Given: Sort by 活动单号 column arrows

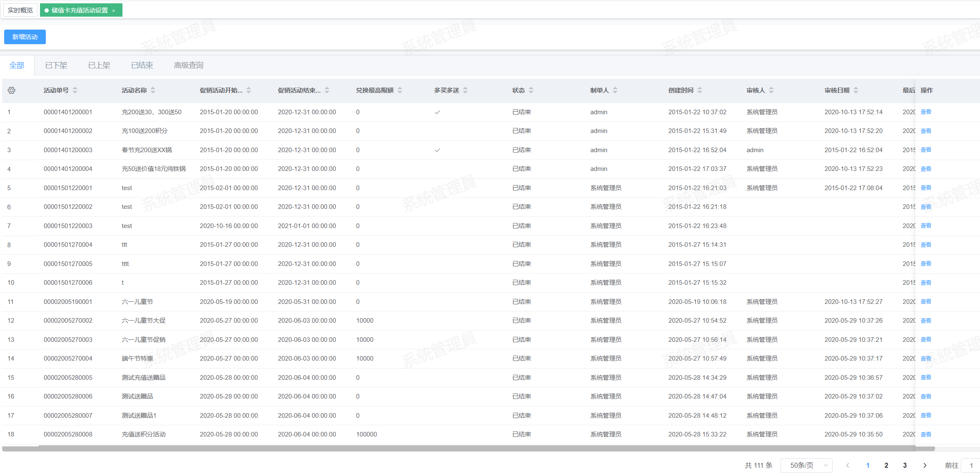Looking at the screenshot, I should [75, 90].
